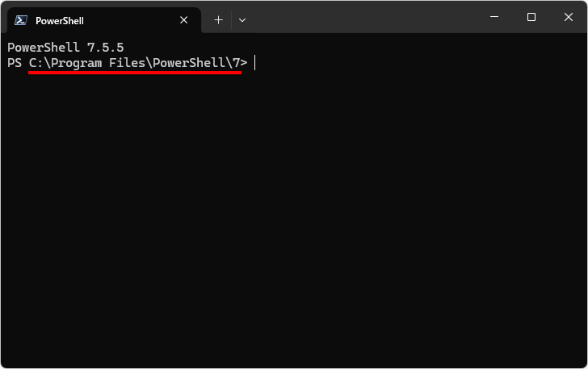Click the "7.5.5" version number
The image size is (588, 369).
[106, 48]
